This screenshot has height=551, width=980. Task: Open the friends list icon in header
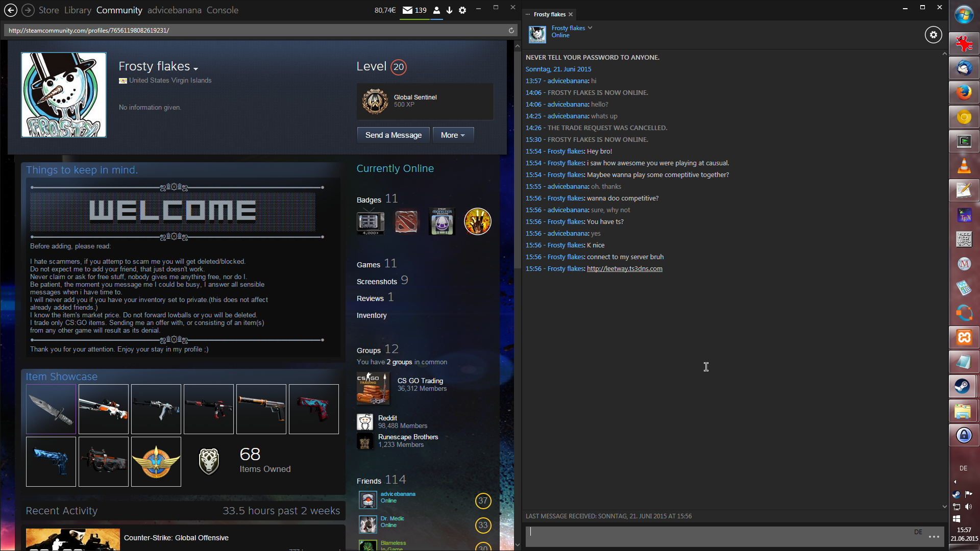[x=436, y=10]
